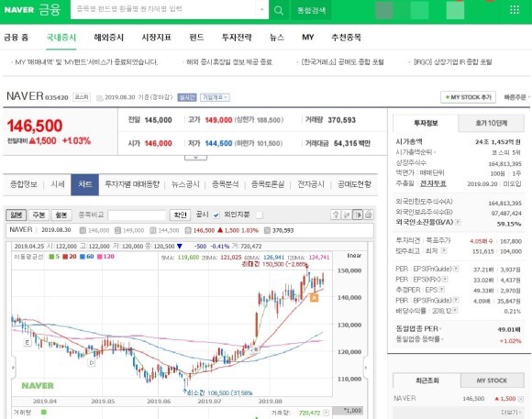Click the main stock search input box
Screen dimensions: 532x419
click(x=164, y=9)
